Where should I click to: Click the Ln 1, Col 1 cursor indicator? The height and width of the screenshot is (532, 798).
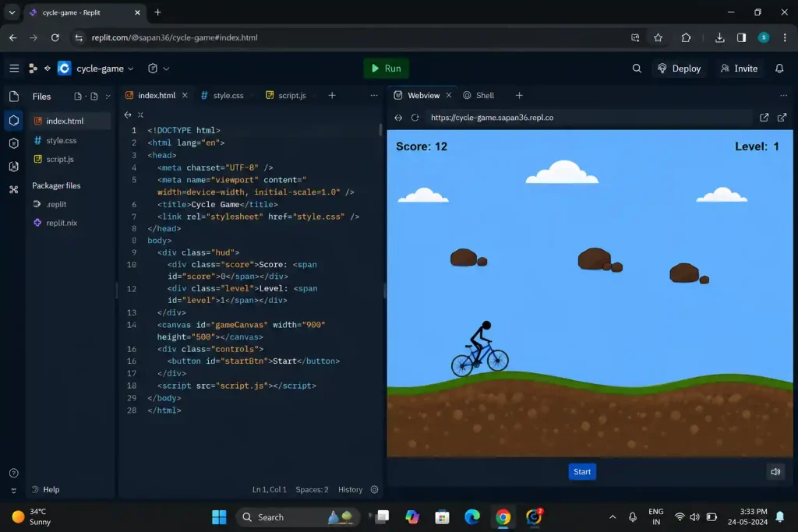coord(269,489)
